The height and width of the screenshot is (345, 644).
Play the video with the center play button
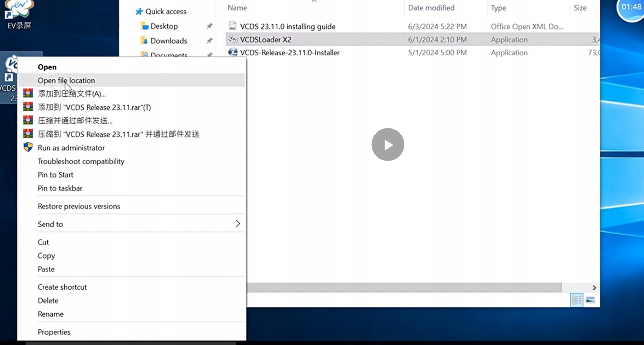[x=388, y=144]
